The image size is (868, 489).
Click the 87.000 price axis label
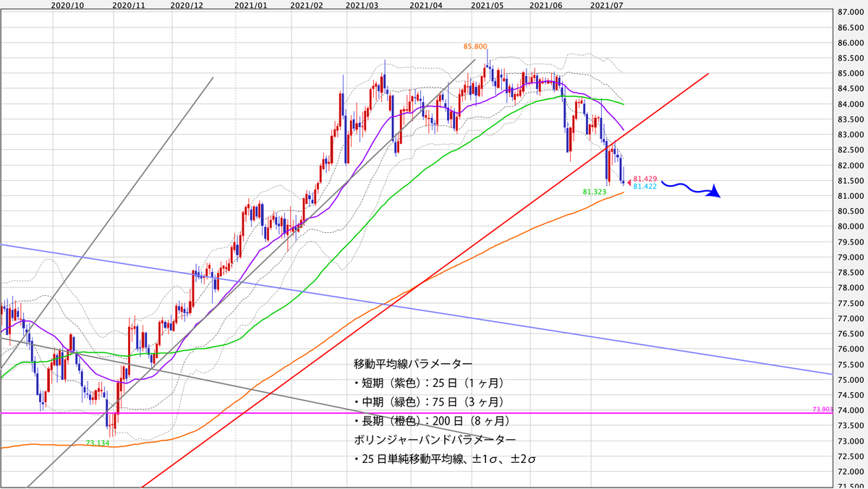coord(852,12)
